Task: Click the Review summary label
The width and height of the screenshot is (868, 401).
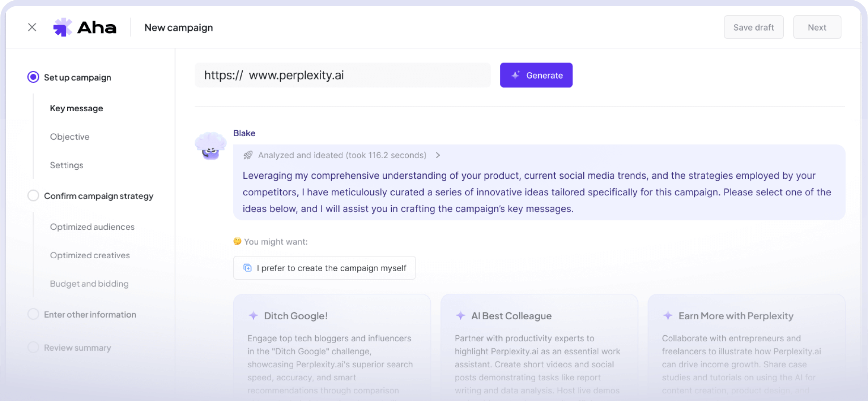Action: pyautogui.click(x=77, y=348)
